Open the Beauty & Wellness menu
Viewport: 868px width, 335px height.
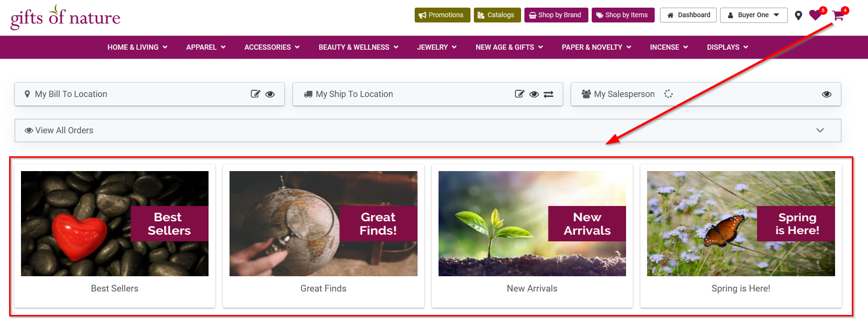[x=358, y=47]
